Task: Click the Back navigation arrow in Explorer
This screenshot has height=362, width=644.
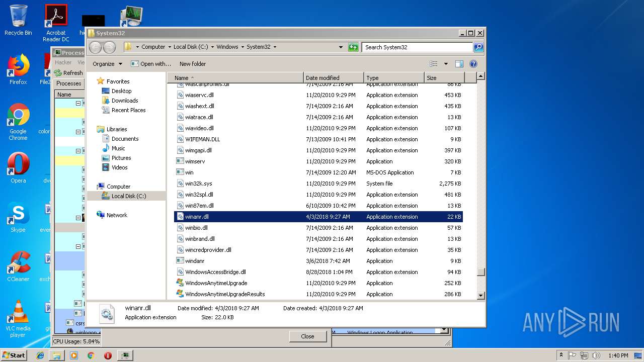Action: (95, 47)
